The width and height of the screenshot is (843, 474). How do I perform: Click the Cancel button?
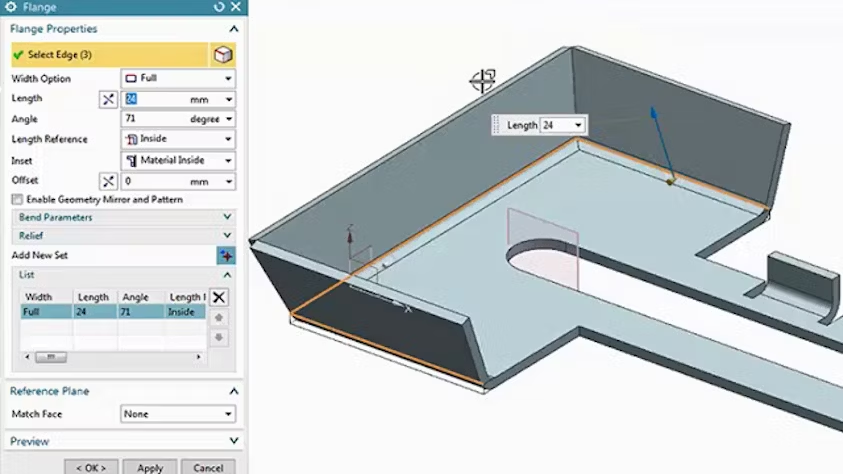[208, 468]
